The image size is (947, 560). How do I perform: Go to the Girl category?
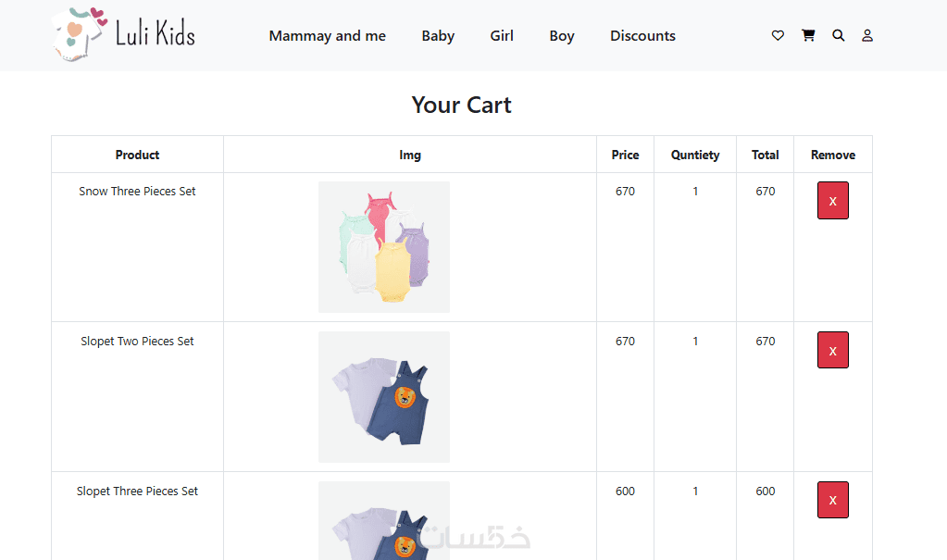click(502, 36)
